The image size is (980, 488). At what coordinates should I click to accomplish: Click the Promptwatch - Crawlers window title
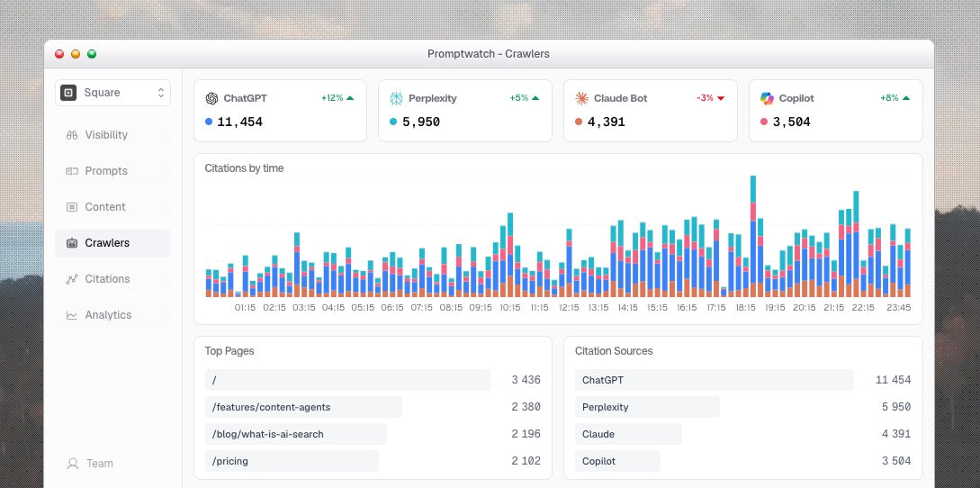click(x=489, y=54)
